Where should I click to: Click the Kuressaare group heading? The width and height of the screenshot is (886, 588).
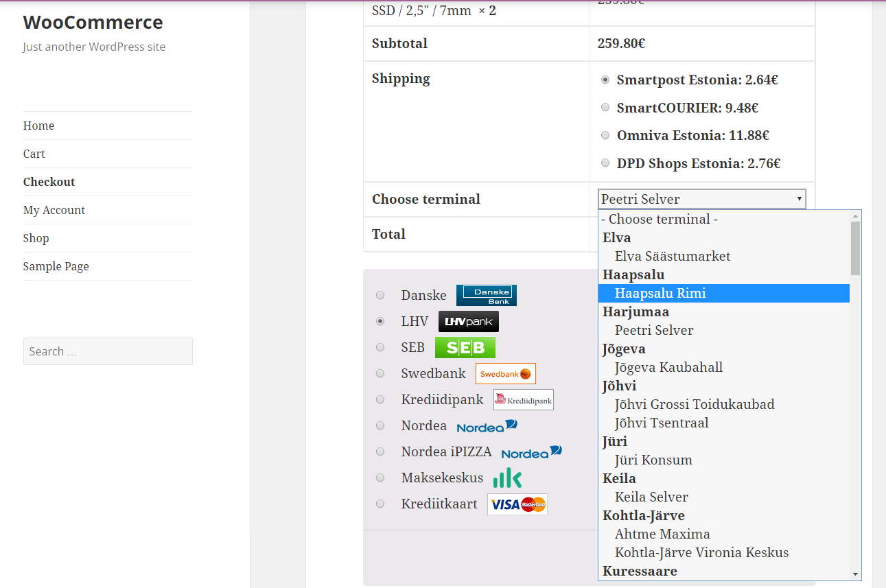pos(640,571)
